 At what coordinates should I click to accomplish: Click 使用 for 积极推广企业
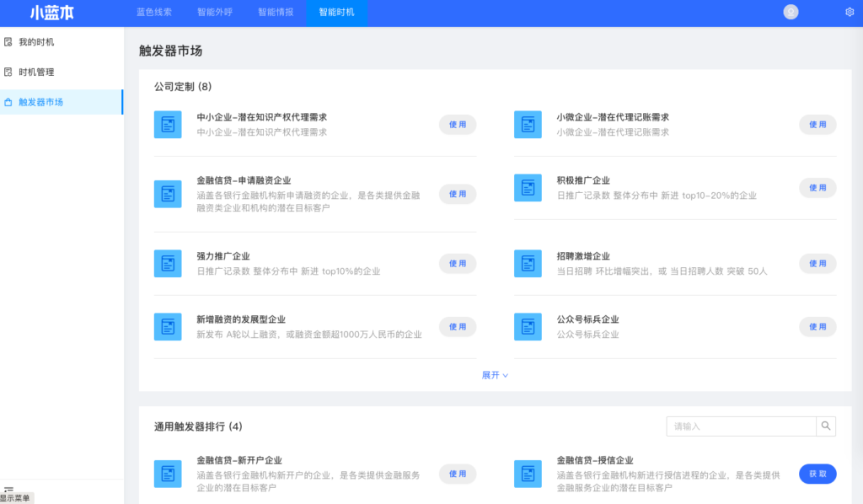coord(817,187)
